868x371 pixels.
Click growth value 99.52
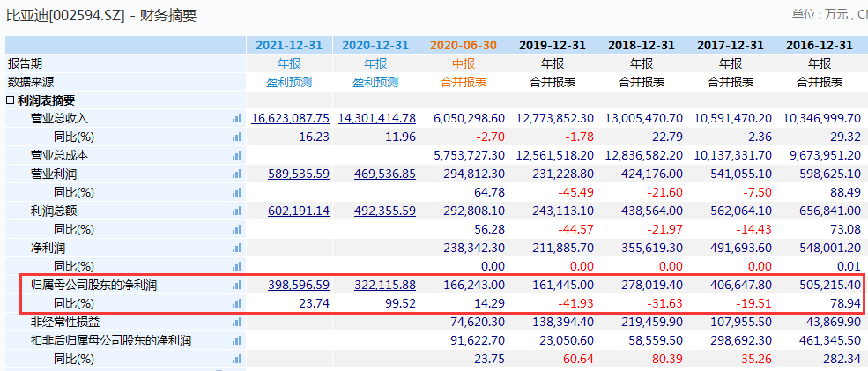(x=400, y=303)
